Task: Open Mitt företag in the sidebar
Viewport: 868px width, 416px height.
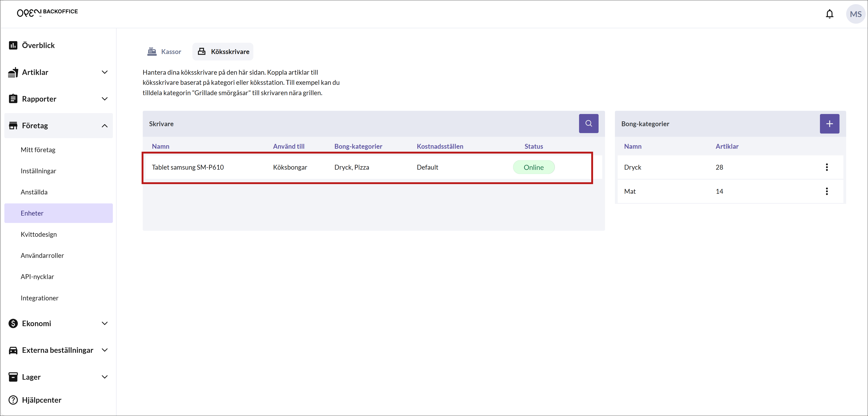Action: point(38,150)
